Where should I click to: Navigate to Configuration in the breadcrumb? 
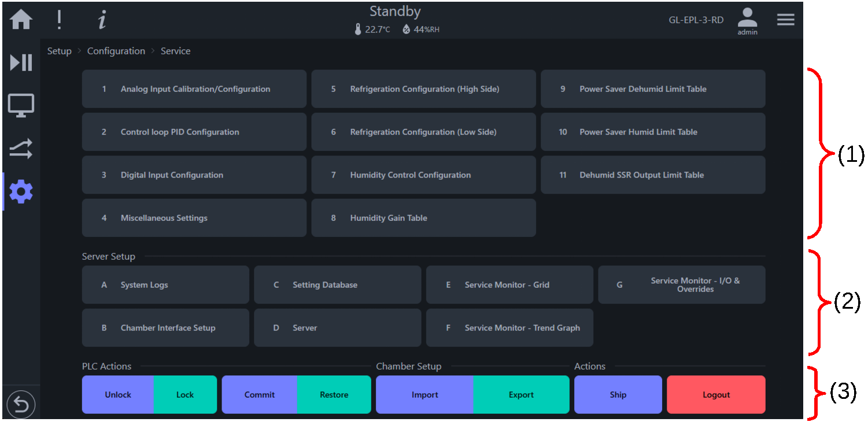(x=116, y=51)
